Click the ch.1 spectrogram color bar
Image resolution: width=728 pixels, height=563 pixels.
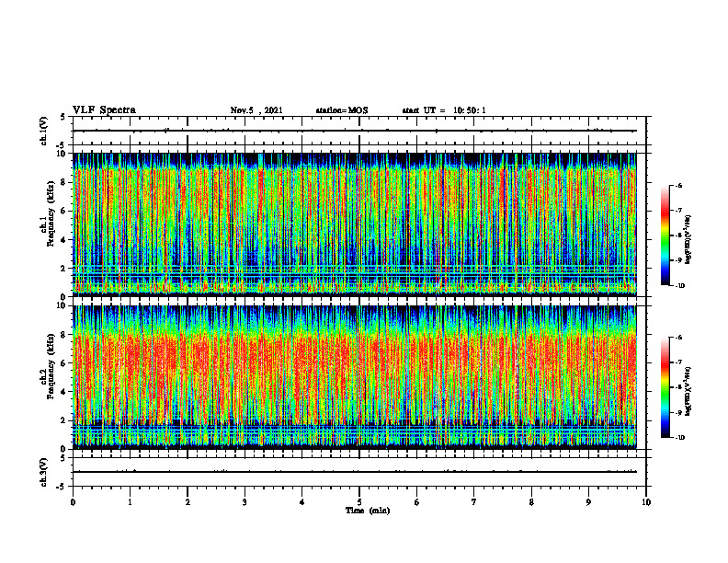point(665,236)
